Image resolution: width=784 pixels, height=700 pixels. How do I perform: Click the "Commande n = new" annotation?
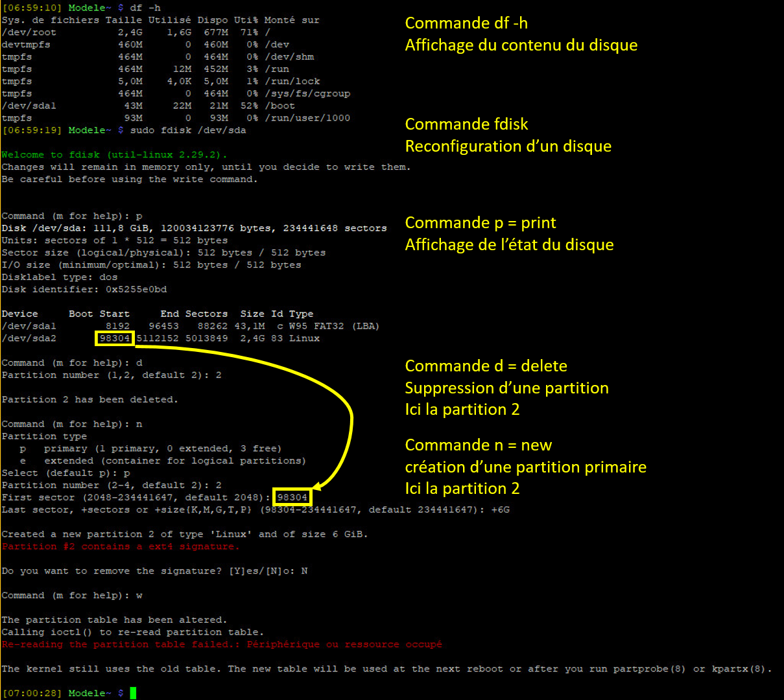pyautogui.click(x=478, y=445)
